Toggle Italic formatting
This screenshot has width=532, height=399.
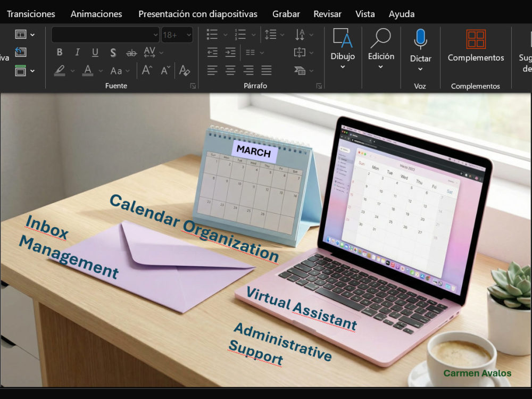tap(77, 52)
